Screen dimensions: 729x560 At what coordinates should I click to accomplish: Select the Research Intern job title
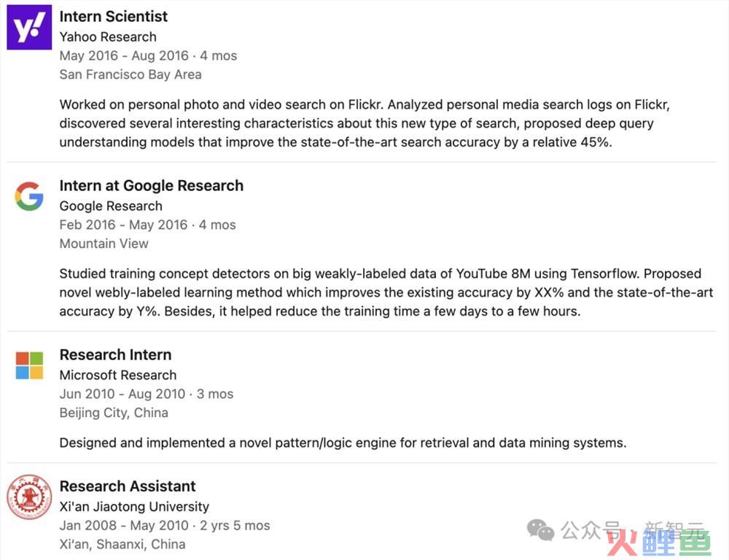pos(116,355)
